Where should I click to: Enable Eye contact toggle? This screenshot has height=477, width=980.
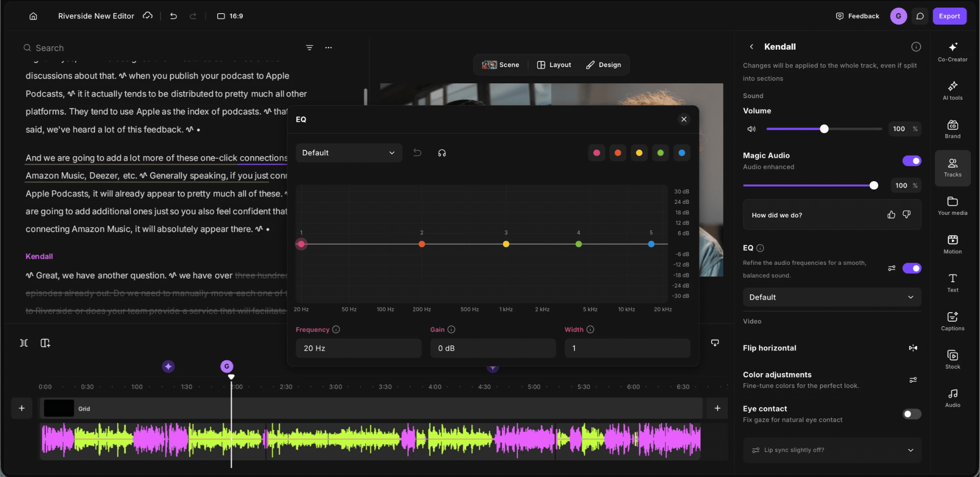[x=912, y=414]
